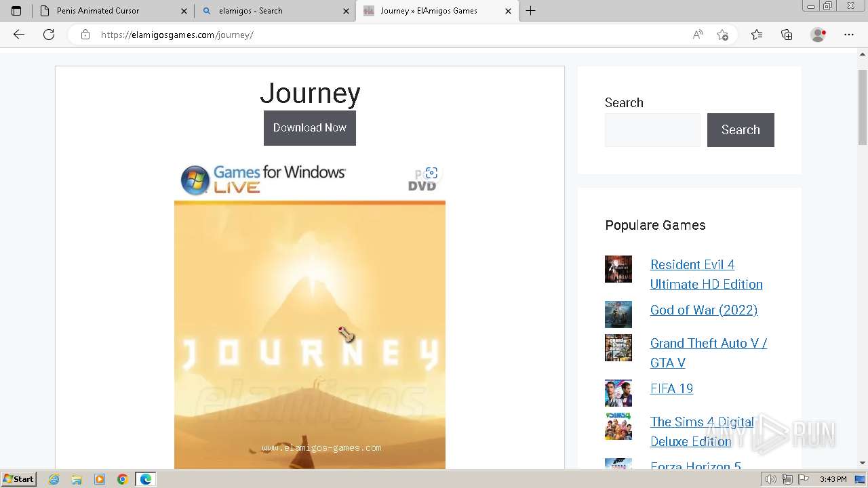Open volume control in system tray

pyautogui.click(x=772, y=479)
